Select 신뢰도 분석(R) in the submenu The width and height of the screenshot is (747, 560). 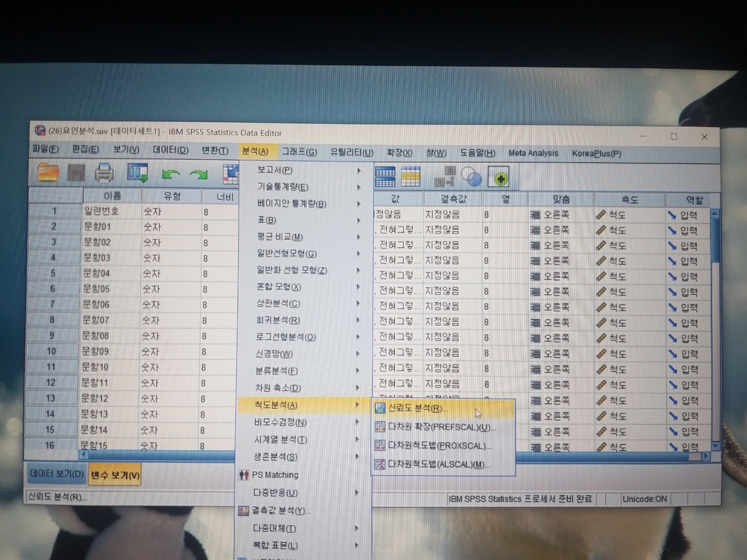[444, 408]
